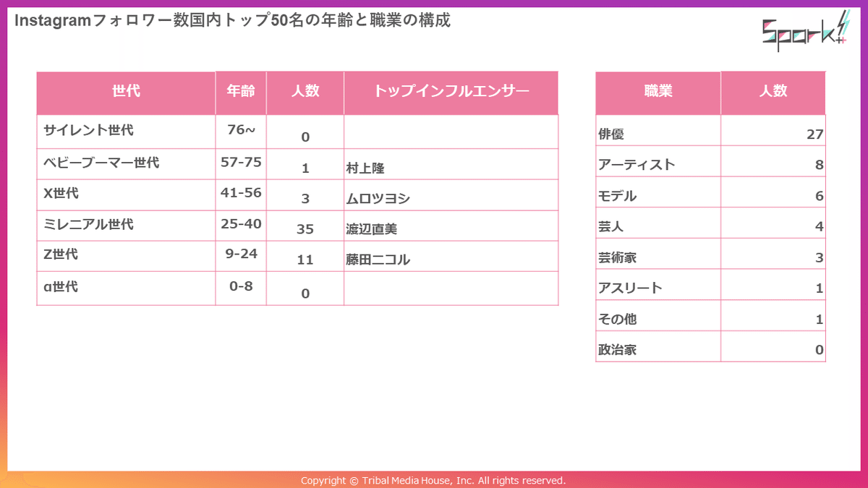Click the アーティスト occupation row

pyautogui.click(x=710, y=161)
